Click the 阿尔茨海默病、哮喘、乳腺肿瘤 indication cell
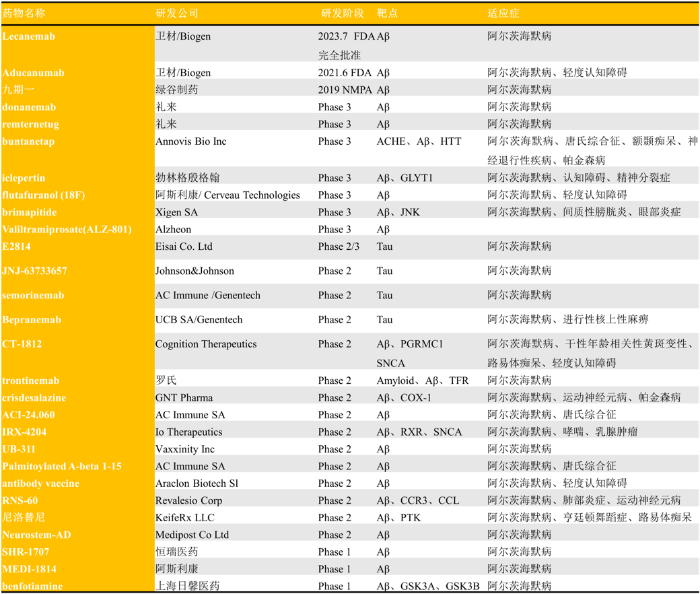Image resolution: width=700 pixels, height=594 pixels. pyautogui.click(x=563, y=432)
